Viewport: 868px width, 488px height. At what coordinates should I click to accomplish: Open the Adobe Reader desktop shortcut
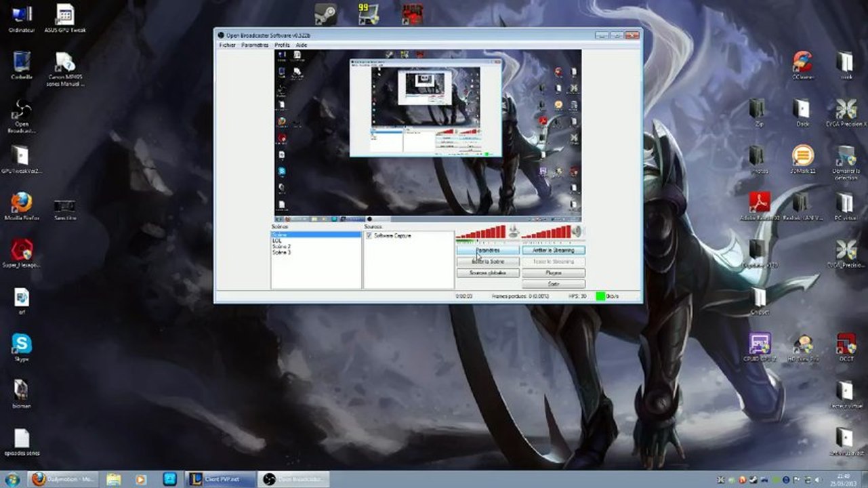(759, 207)
